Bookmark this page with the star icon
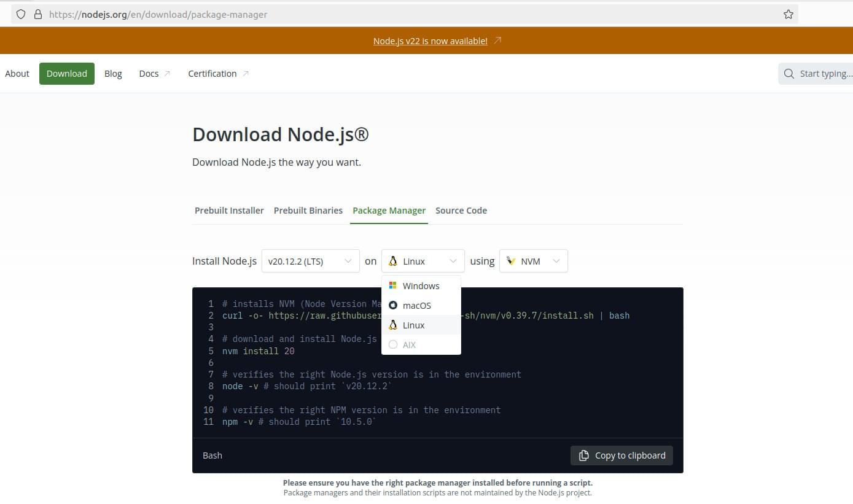 [x=789, y=14]
